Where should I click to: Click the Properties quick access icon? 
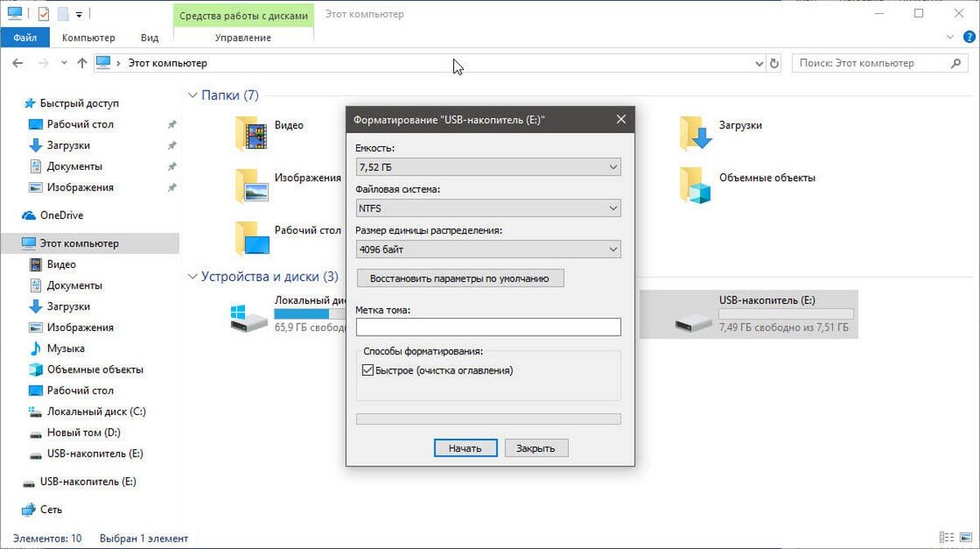point(43,14)
